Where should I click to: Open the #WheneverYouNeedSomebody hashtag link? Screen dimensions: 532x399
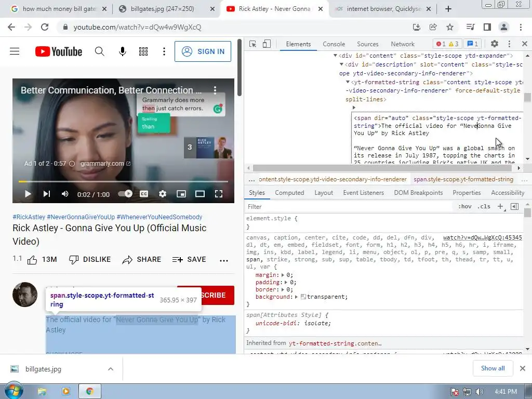159,217
